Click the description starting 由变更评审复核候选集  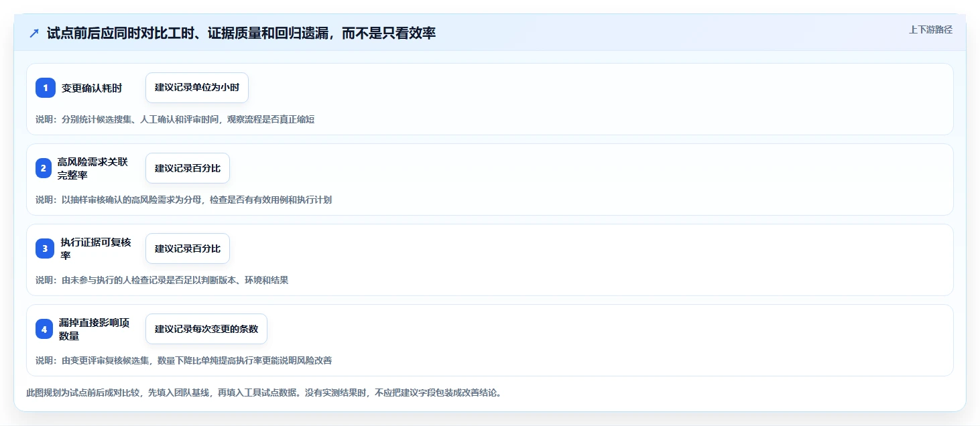[x=184, y=361]
